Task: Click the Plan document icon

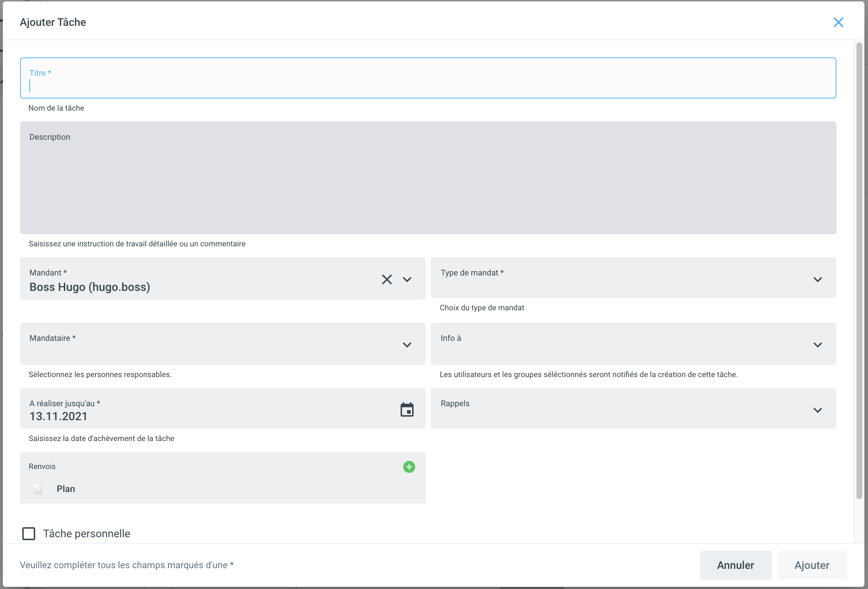Action: [37, 489]
